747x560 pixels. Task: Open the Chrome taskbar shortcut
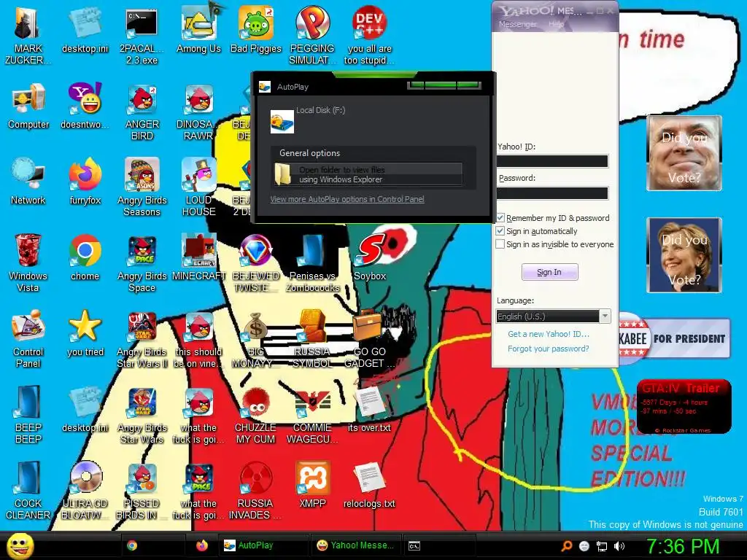coord(132,545)
